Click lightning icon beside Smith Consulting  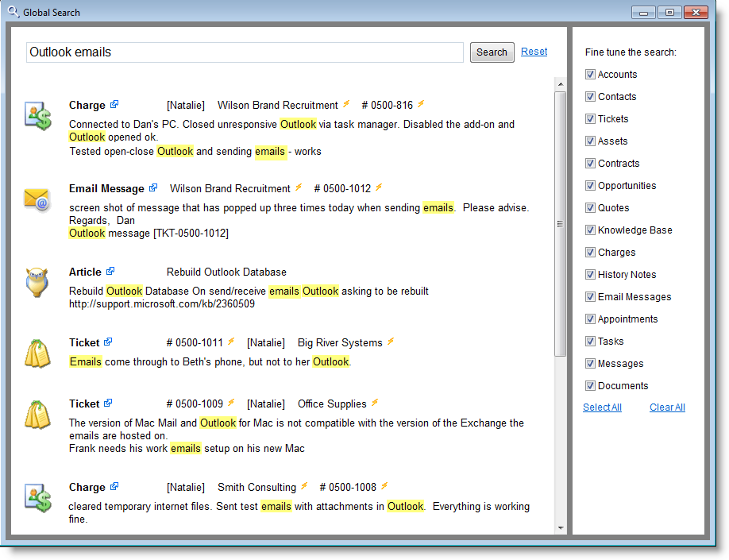304,486
